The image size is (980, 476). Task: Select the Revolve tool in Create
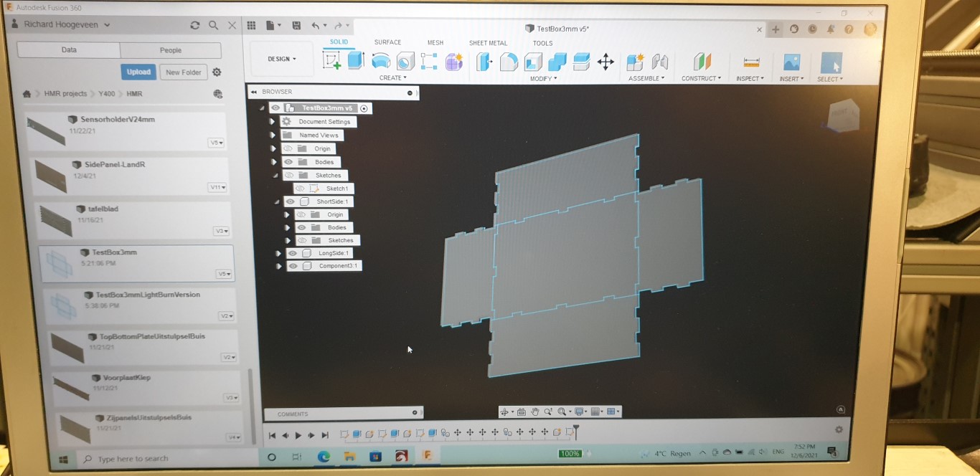381,61
